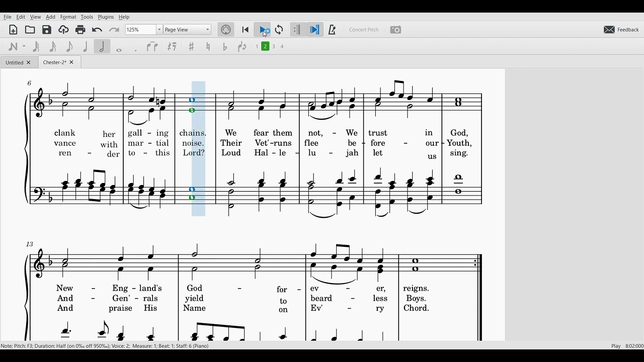Rewind playback to the start
Viewport: 644px width, 362px height.
click(246, 30)
